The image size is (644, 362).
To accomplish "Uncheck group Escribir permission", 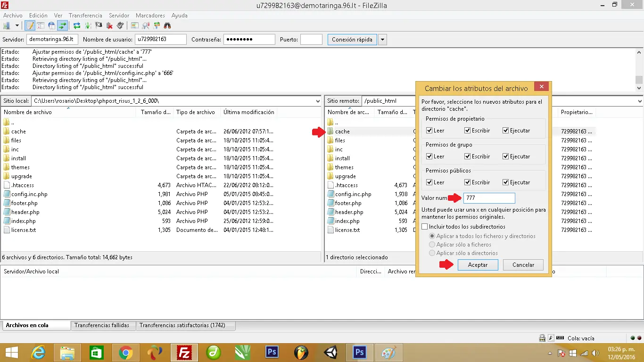I will (x=468, y=156).
